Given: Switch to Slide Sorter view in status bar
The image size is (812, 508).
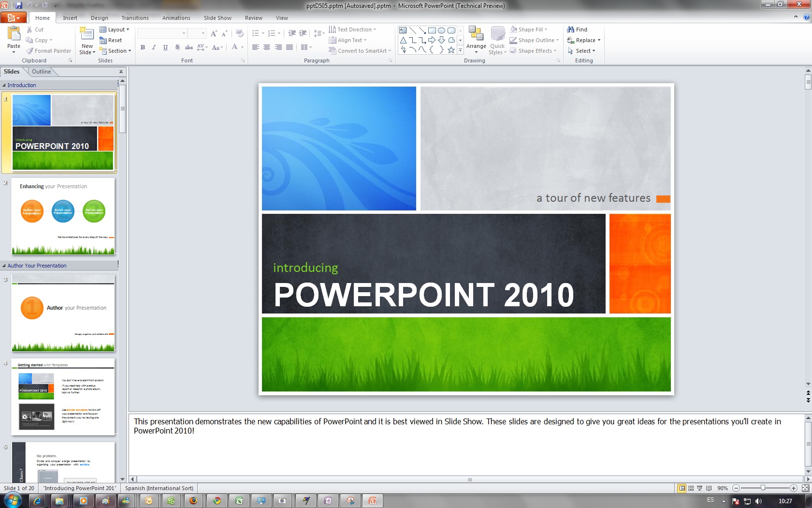Looking at the screenshot, I should click(x=691, y=488).
